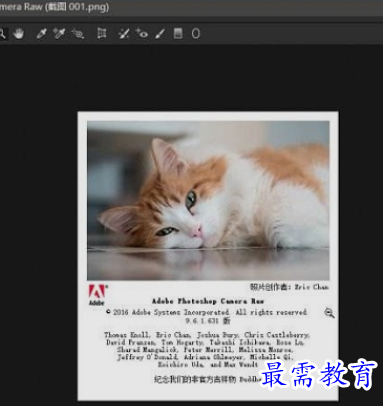
Task: Select the Spot Removal brush tool
Action: (x=124, y=33)
